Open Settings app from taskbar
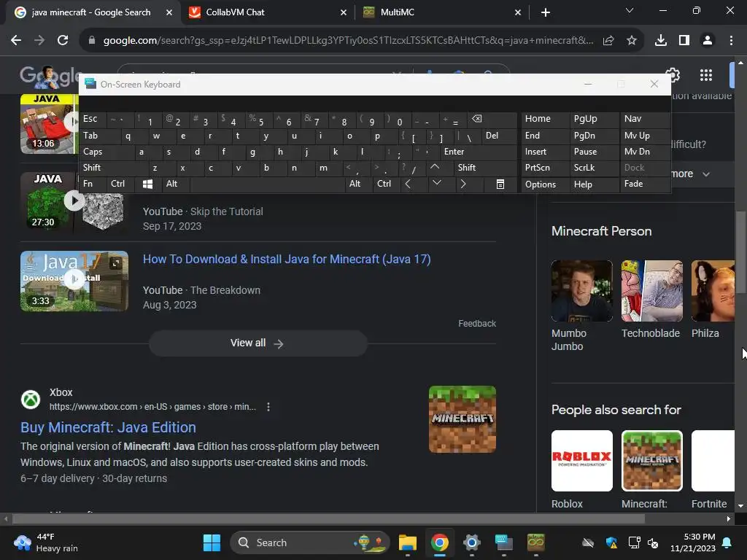Screen dimensions: 747x560 [472, 542]
